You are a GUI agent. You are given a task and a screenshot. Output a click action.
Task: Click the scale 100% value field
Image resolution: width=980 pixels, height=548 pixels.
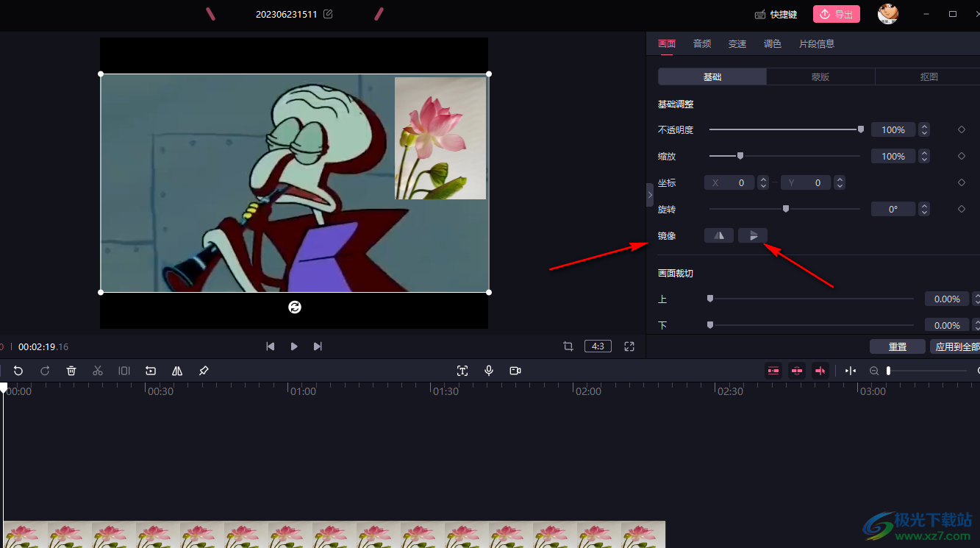coord(893,156)
